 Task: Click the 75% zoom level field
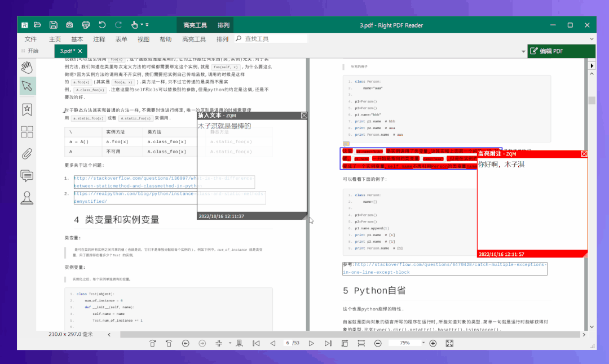click(x=405, y=343)
